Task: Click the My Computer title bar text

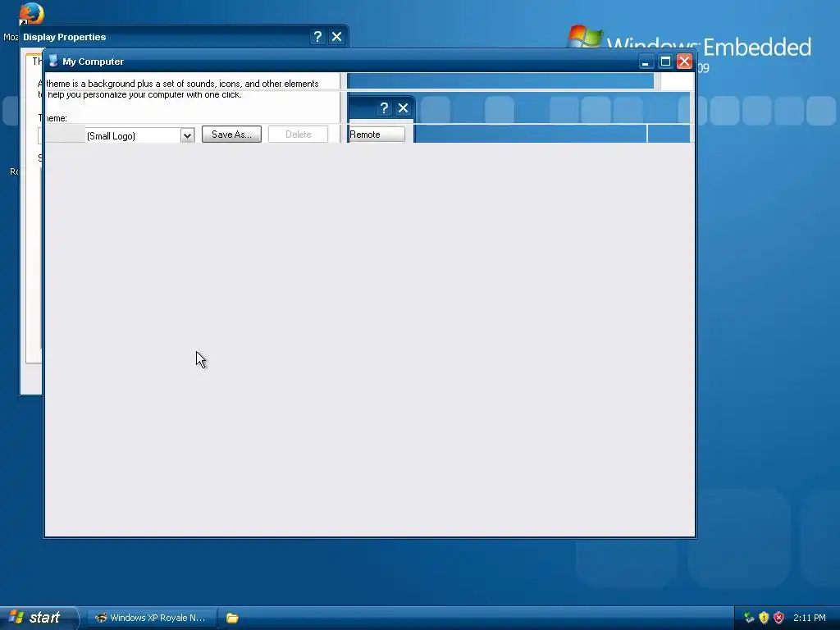Action: click(93, 62)
